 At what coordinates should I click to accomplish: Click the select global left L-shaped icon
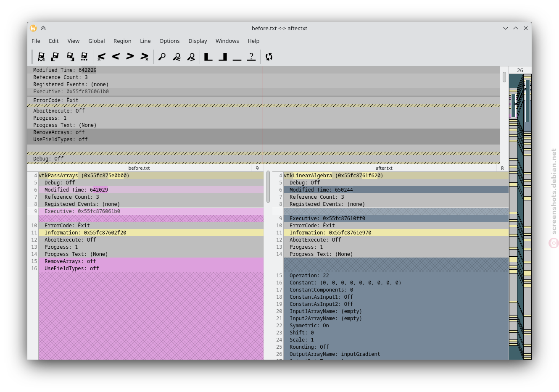click(208, 56)
